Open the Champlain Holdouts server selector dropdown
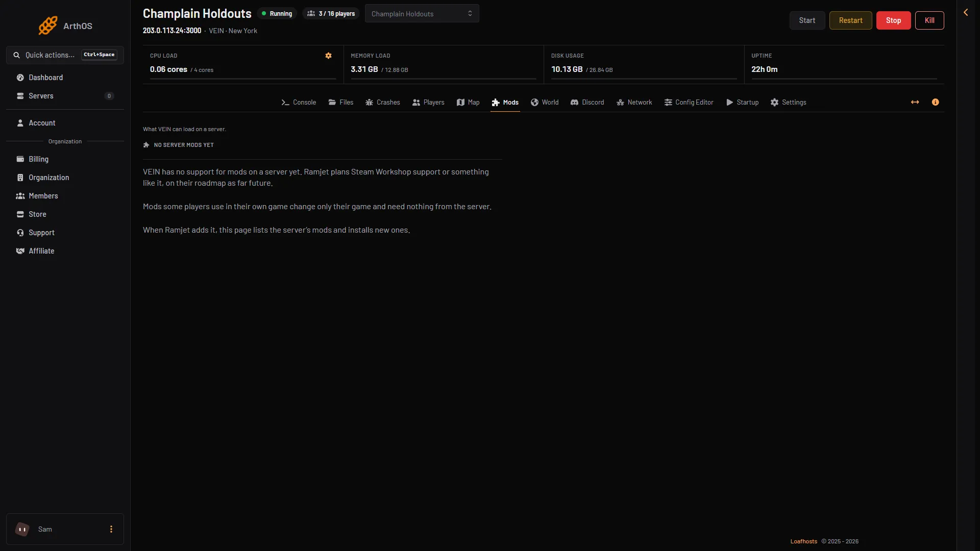Image resolution: width=980 pixels, height=551 pixels. pos(422,14)
